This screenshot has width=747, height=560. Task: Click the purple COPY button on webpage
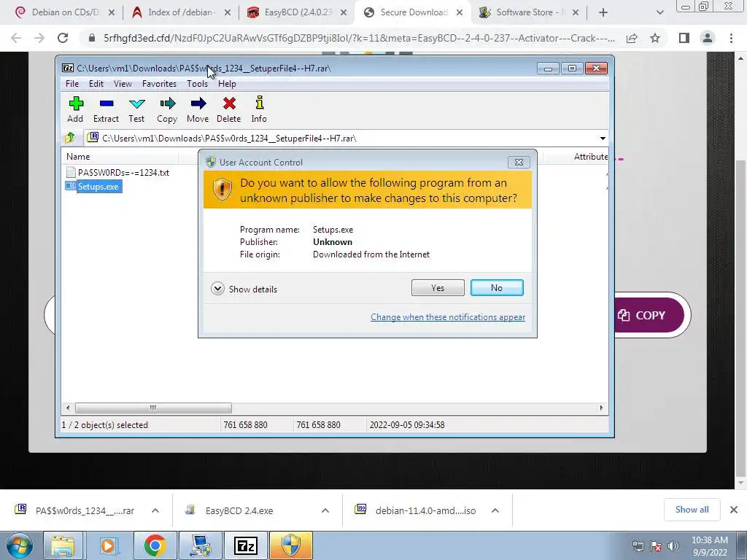point(649,315)
